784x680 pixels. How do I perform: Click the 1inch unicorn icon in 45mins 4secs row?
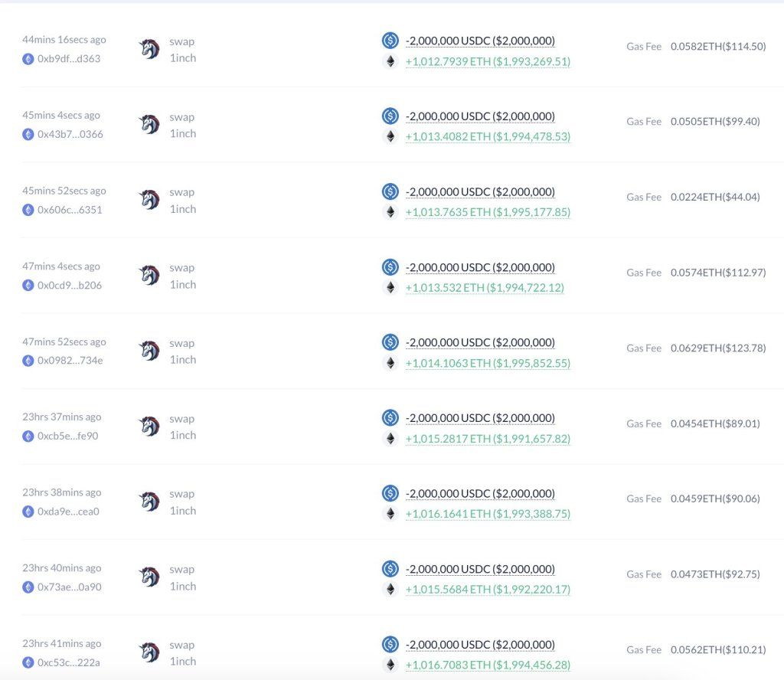149,125
